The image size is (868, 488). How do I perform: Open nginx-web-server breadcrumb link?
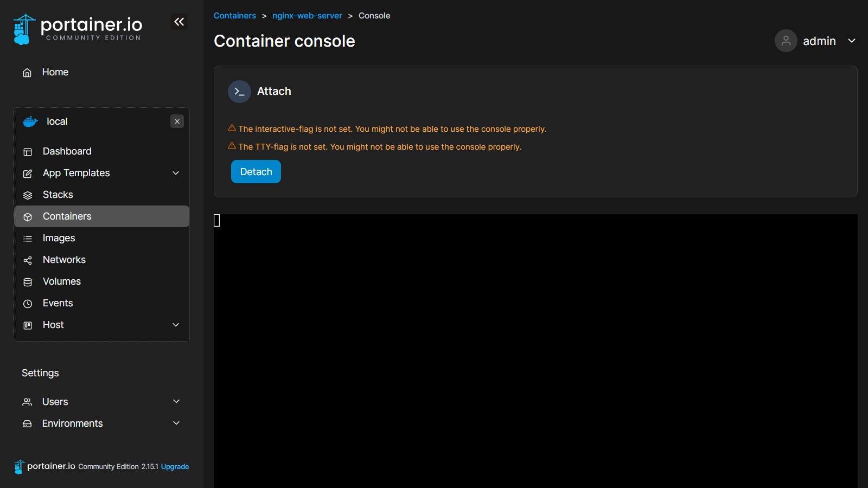click(307, 16)
